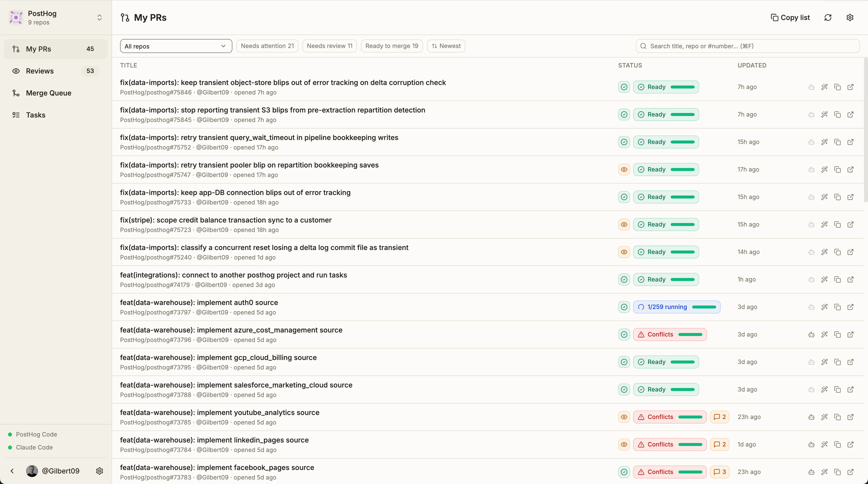Click the 1/259 running status pill
Image resolution: width=868 pixels, height=484 pixels.
677,307
